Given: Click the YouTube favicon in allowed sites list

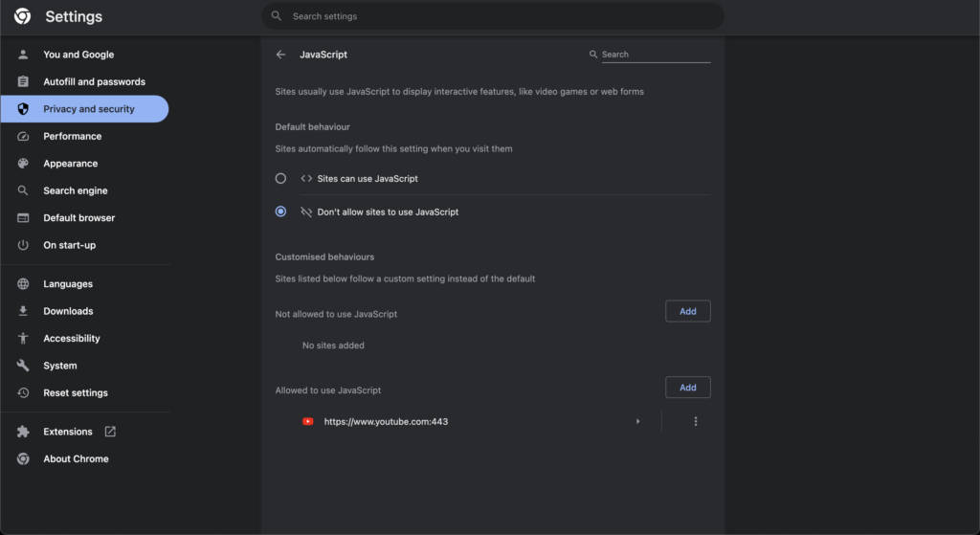Looking at the screenshot, I should pos(307,421).
